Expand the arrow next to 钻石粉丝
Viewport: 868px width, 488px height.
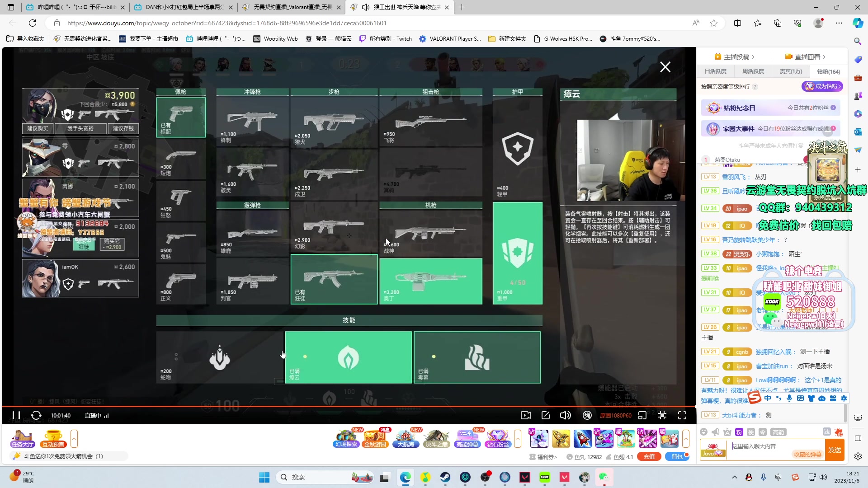(x=518, y=439)
